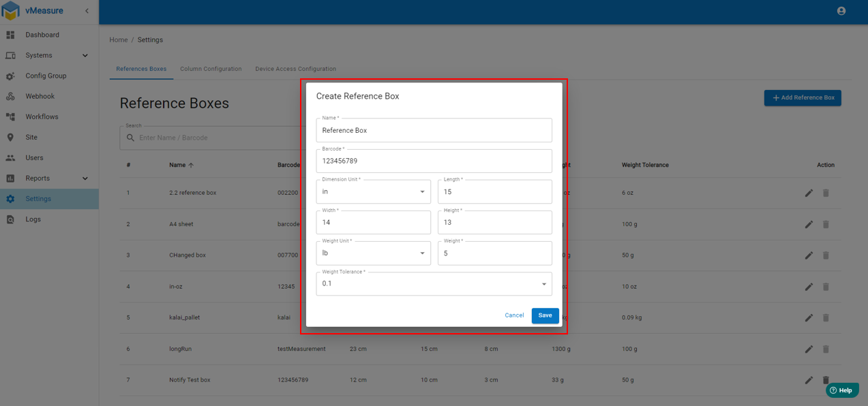Click the Webhook icon in the sidebar

click(10, 96)
